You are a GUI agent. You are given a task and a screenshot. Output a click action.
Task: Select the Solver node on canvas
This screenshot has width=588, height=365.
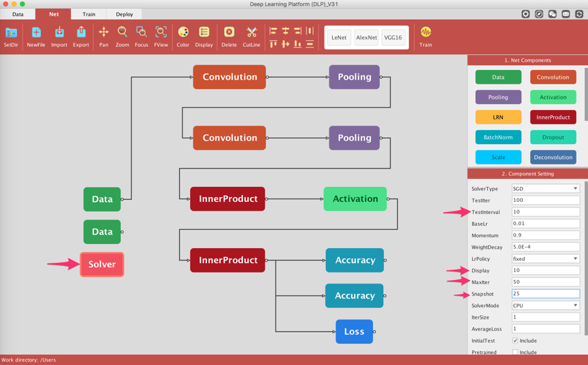pos(102,264)
